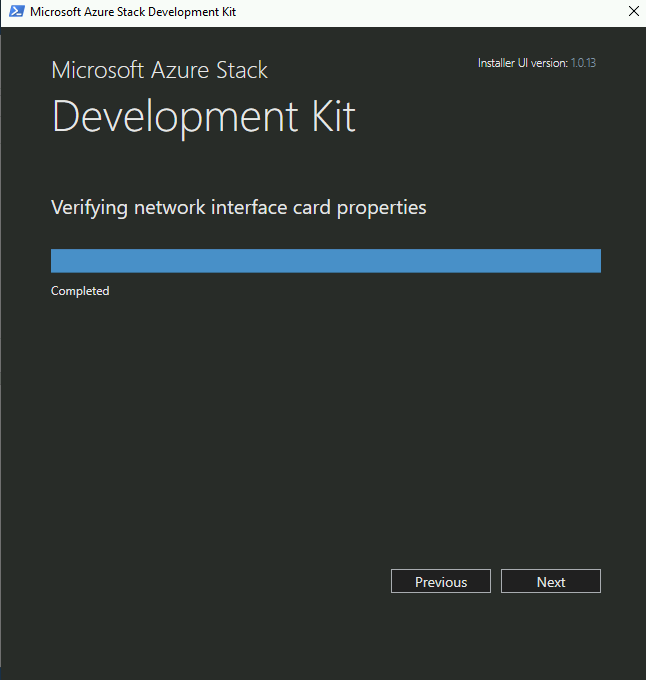Click the Installer UI version label
Viewport: 646px width, 680px height.
click(522, 63)
